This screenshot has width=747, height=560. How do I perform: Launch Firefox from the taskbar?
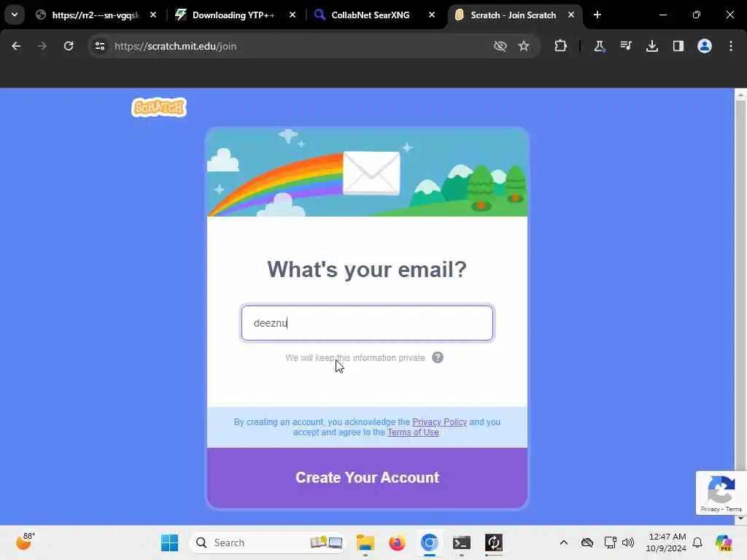click(397, 542)
